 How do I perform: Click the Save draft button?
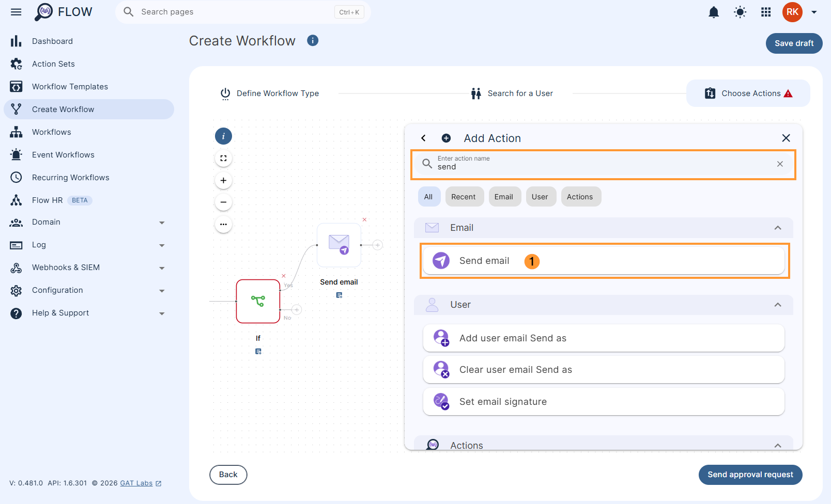pos(794,43)
